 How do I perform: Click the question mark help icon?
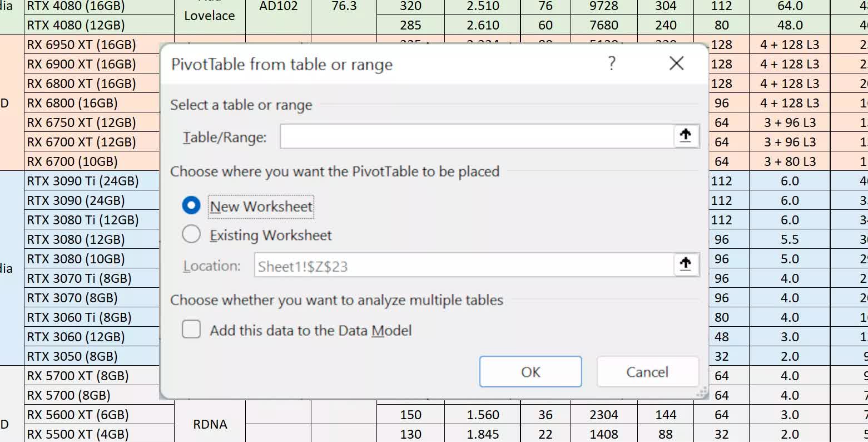(x=612, y=63)
